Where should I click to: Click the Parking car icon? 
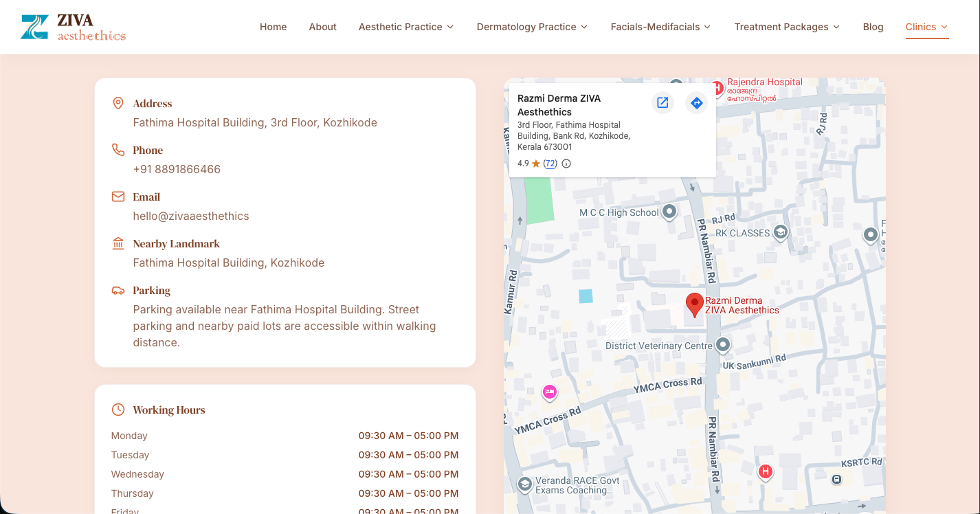click(x=118, y=290)
